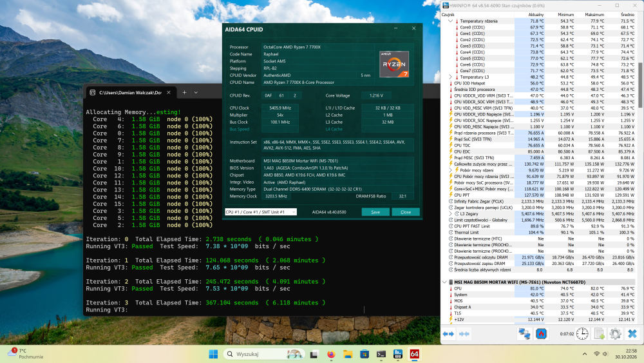Open File Explorer from taskbar
The image size is (644, 363).
[x=348, y=354]
